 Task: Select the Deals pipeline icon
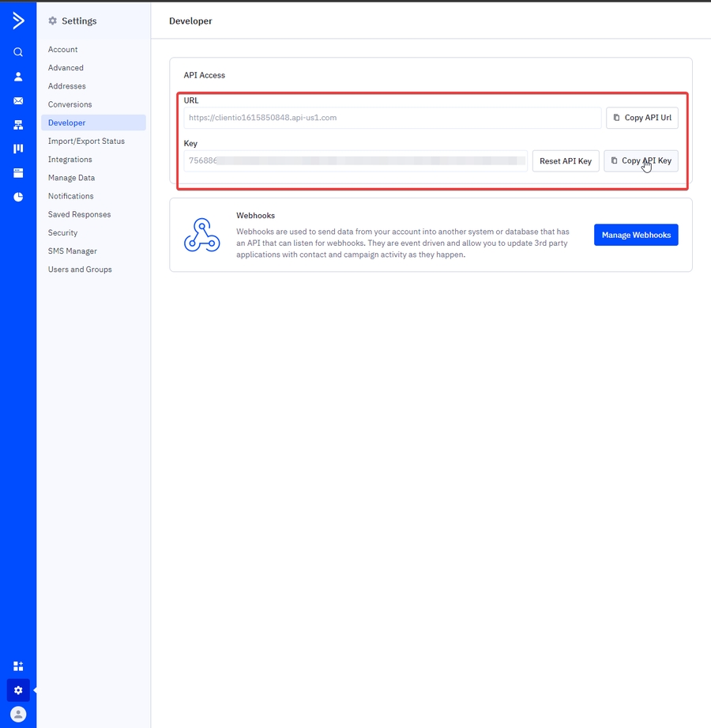[x=18, y=149]
